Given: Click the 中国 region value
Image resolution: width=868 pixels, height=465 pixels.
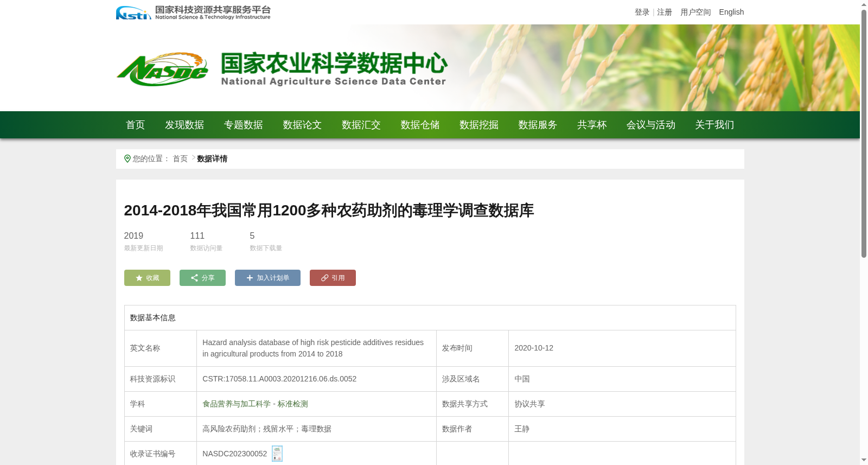Looking at the screenshot, I should (522, 379).
